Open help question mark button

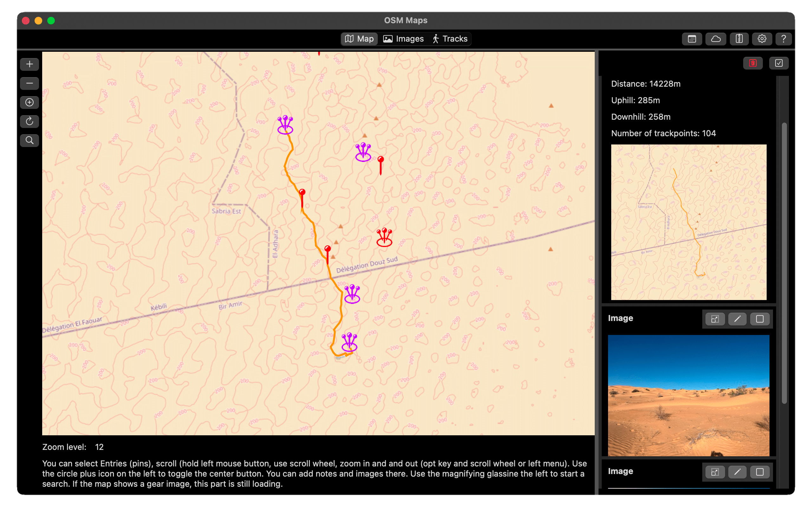[783, 39]
